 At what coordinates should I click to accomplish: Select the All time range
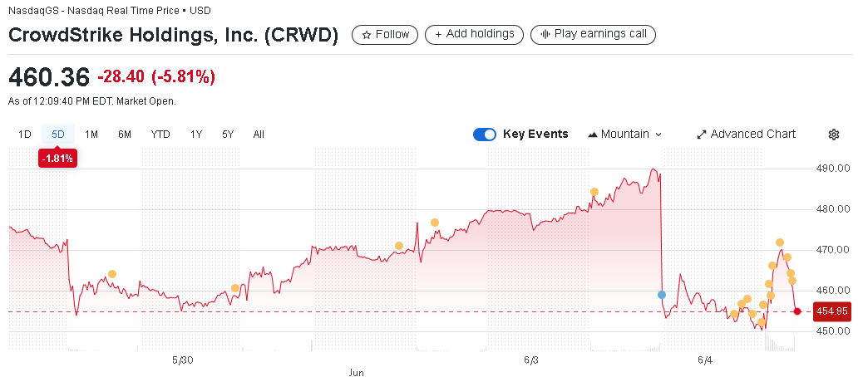[x=259, y=135]
